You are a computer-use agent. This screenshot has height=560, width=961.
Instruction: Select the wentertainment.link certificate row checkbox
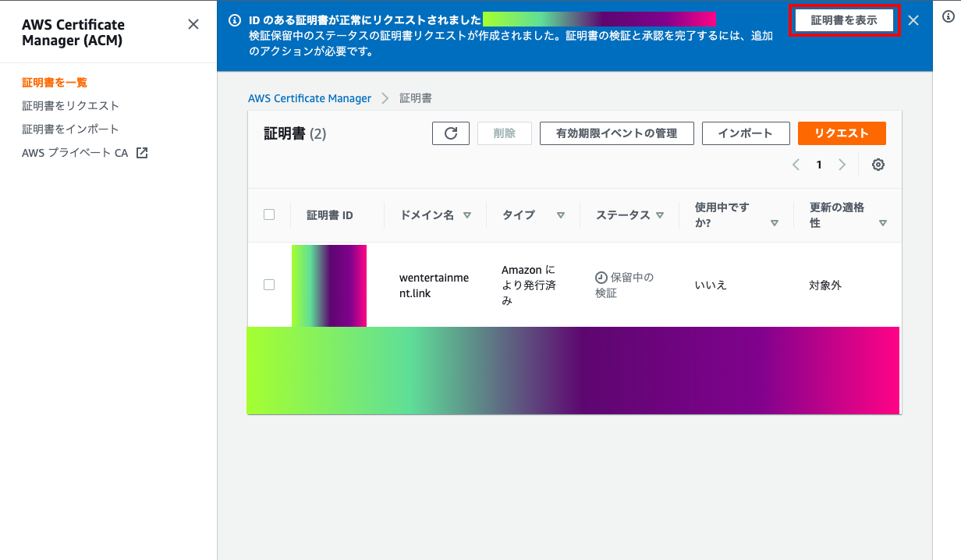point(269,285)
